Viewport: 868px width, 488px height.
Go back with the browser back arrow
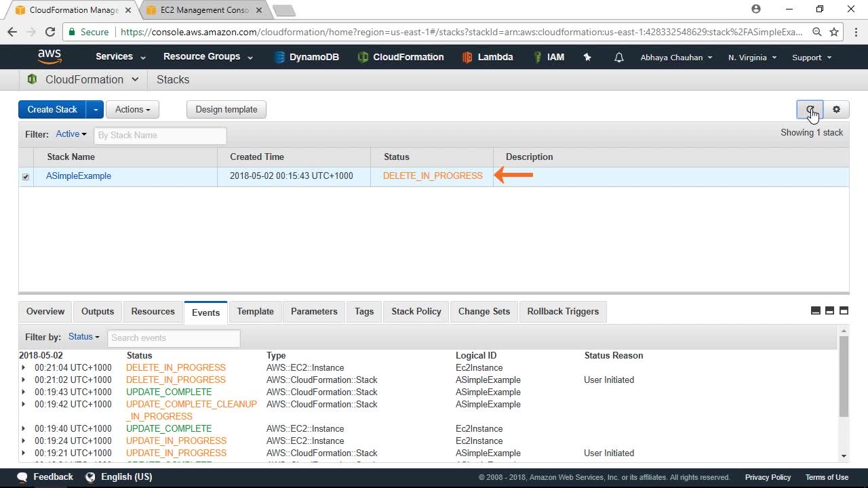12,32
